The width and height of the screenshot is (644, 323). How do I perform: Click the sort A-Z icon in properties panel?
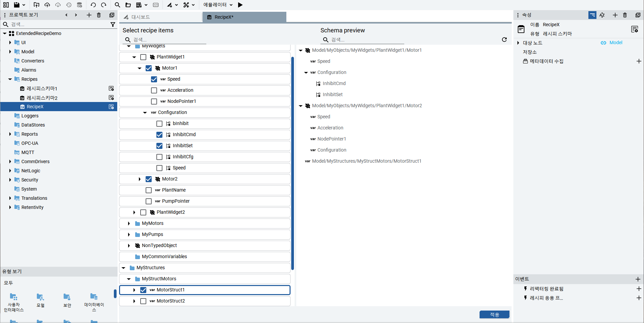coord(602,15)
